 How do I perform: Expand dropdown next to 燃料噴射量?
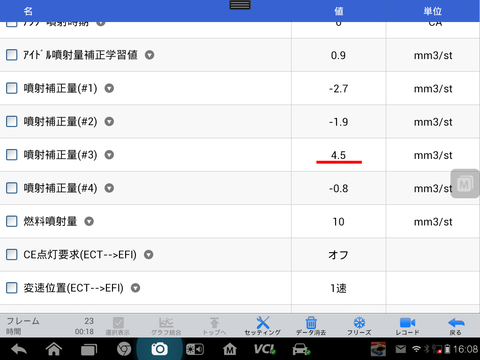[x=89, y=221]
